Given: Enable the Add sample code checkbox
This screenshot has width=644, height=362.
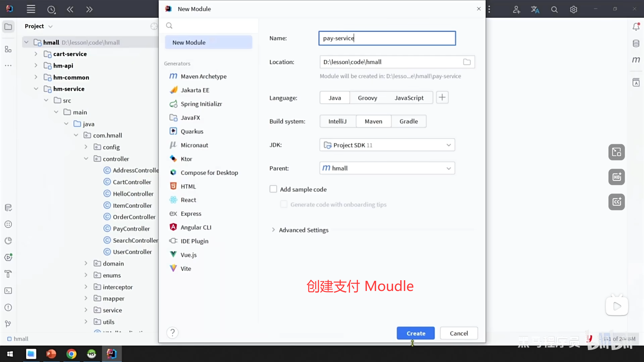Looking at the screenshot, I should point(273,189).
